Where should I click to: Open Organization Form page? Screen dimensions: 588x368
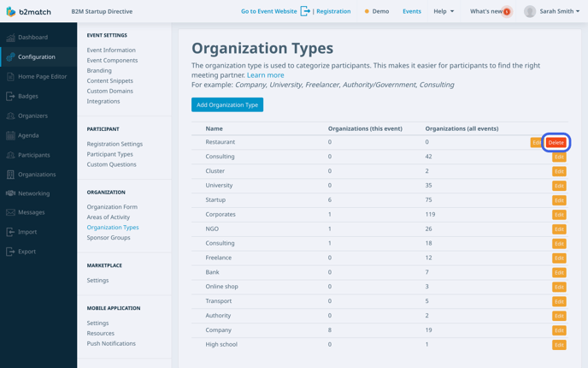pos(112,207)
